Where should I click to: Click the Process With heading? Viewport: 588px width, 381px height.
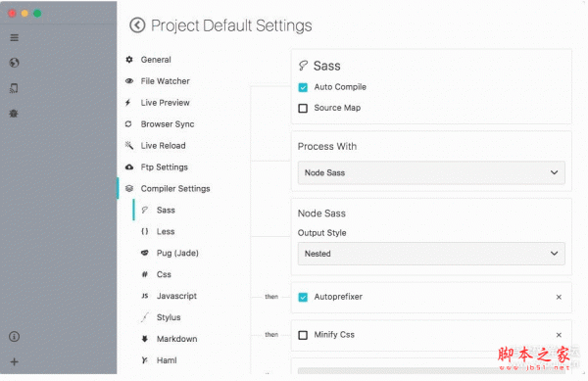[x=327, y=147]
